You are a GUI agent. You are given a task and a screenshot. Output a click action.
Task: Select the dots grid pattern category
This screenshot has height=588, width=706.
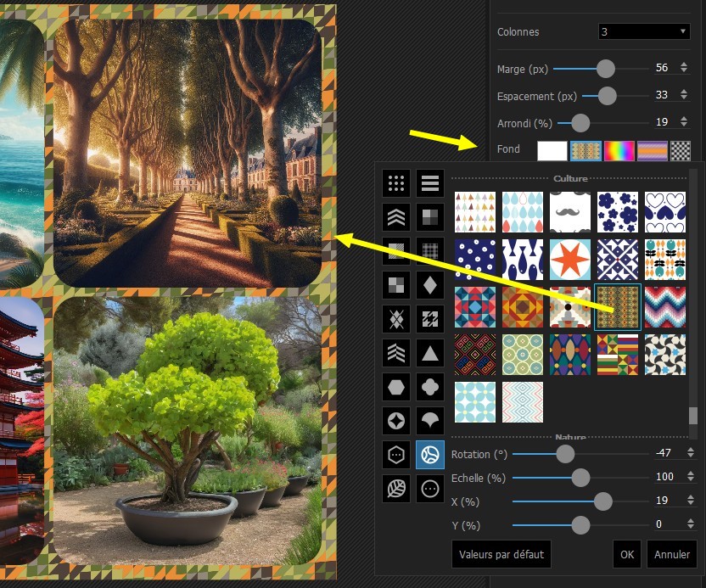click(396, 183)
